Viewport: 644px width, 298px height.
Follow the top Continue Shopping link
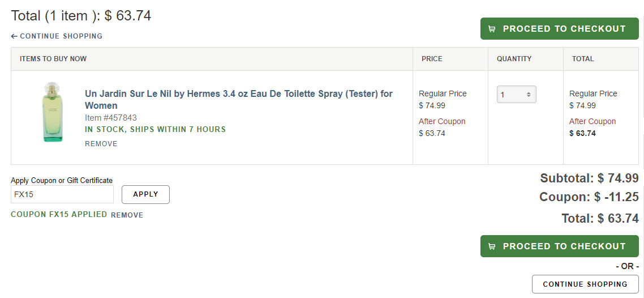point(57,36)
